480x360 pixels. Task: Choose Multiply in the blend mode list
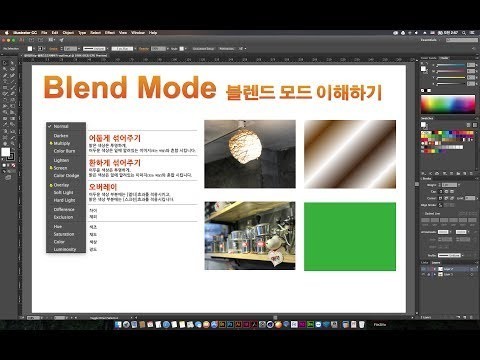tap(62, 143)
